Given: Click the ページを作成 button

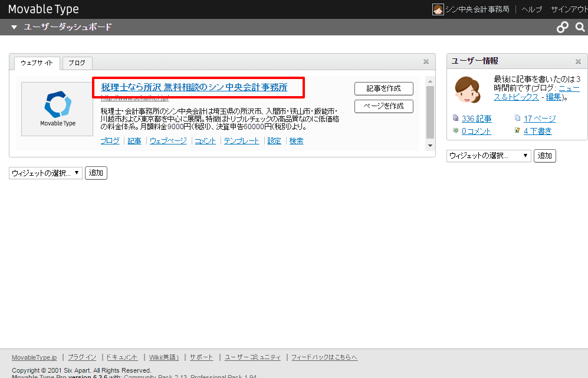Looking at the screenshot, I should click(383, 106).
